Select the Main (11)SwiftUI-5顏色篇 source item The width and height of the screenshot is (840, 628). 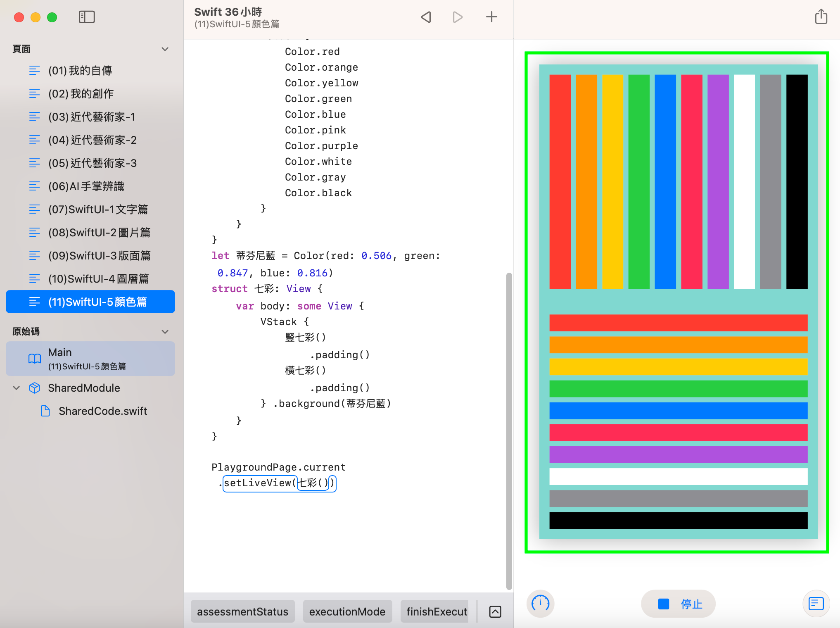[x=90, y=359]
